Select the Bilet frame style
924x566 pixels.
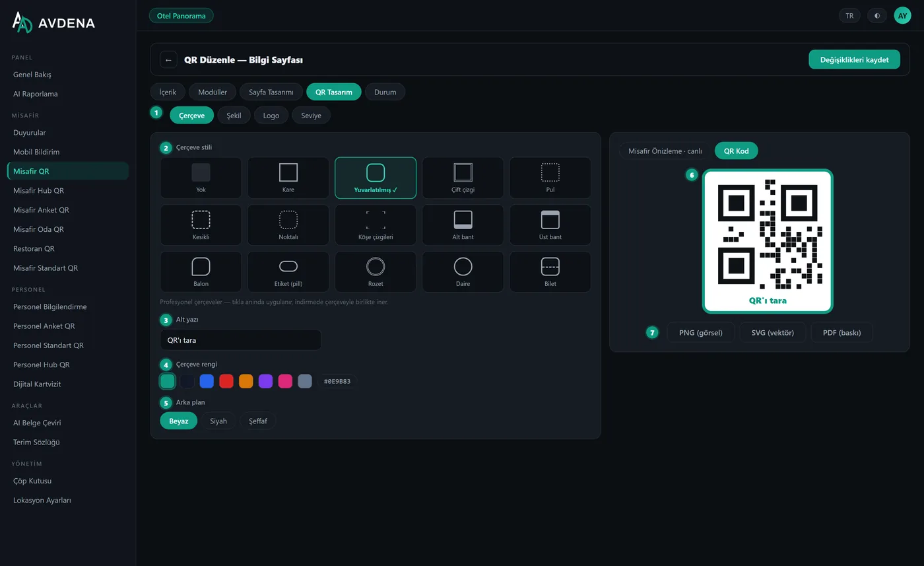(x=550, y=271)
